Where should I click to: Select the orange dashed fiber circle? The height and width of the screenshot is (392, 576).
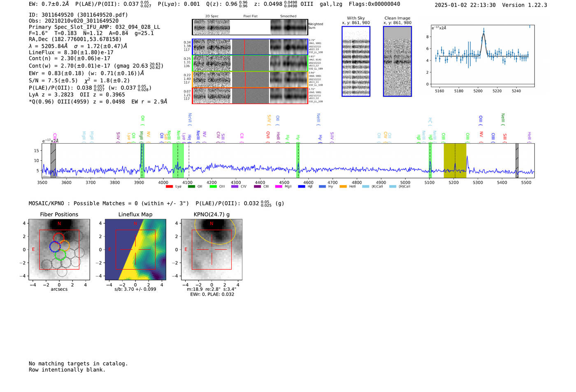(64, 246)
